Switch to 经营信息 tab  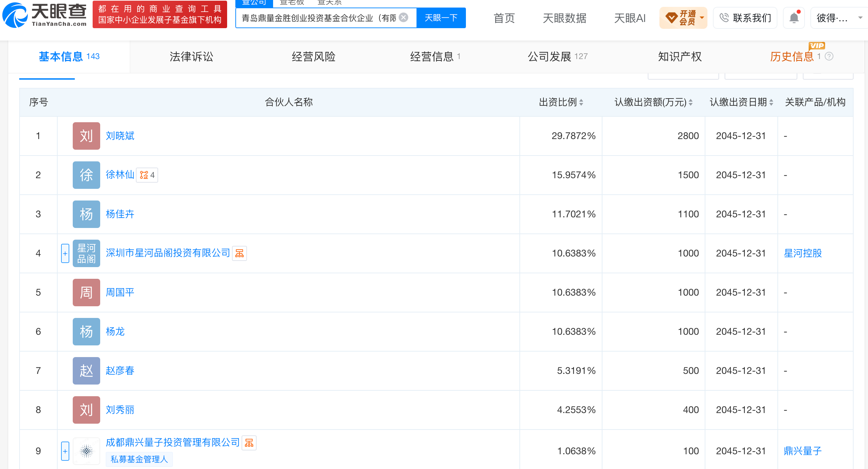435,57
